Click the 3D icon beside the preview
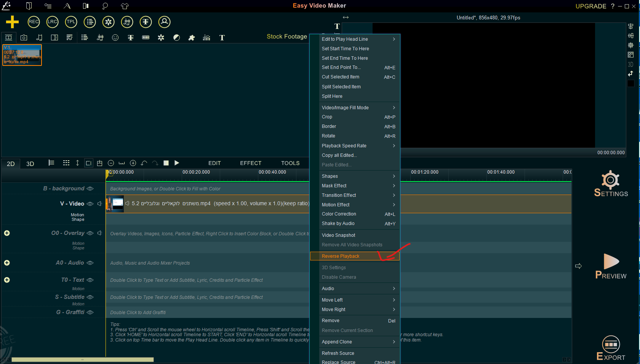 [x=630, y=64]
